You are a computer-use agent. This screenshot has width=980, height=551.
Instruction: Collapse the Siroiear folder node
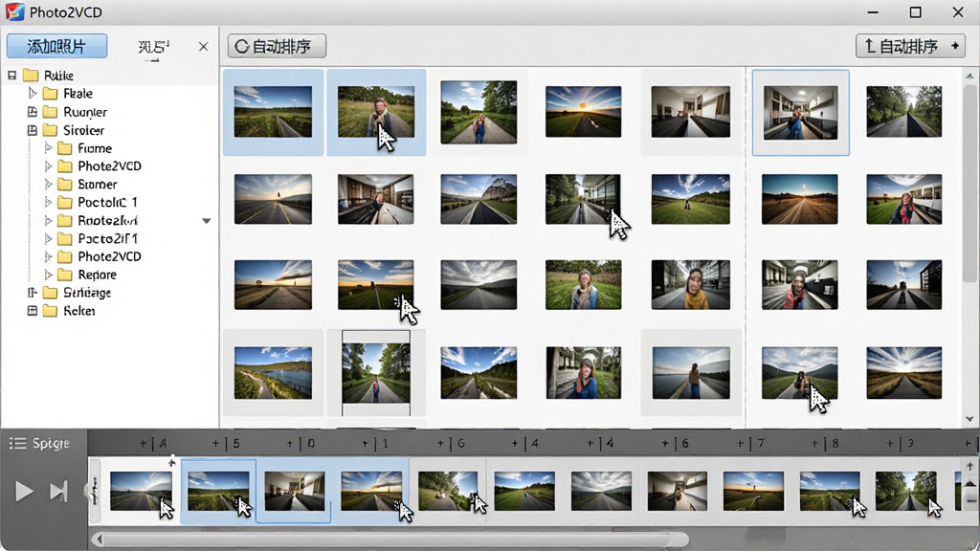tap(33, 130)
